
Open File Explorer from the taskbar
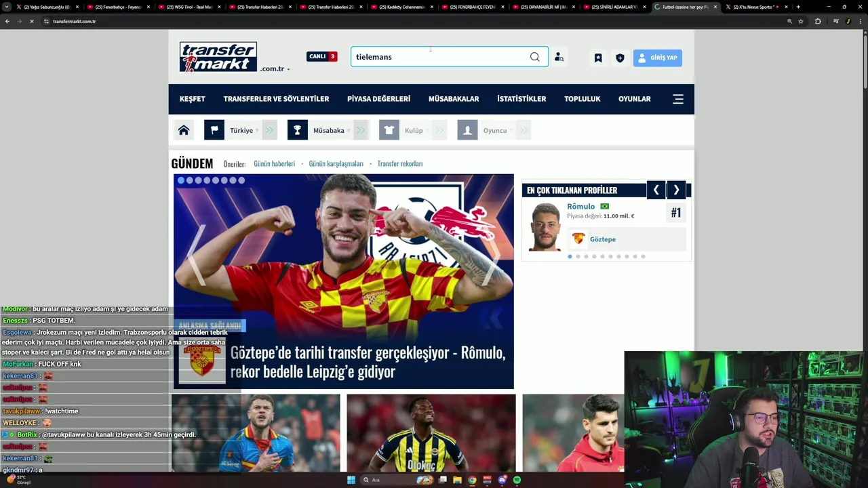pos(458,480)
